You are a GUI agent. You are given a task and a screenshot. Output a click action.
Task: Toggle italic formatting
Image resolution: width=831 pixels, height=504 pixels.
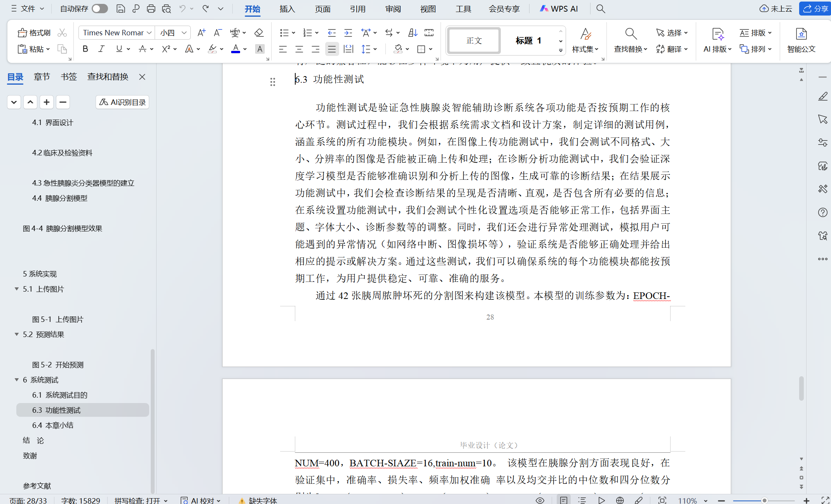click(x=101, y=49)
